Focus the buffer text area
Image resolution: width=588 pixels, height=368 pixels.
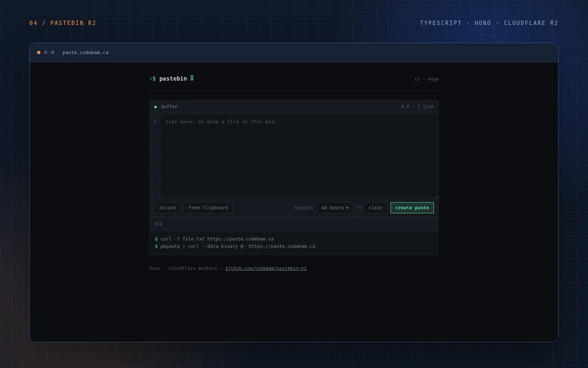point(299,156)
